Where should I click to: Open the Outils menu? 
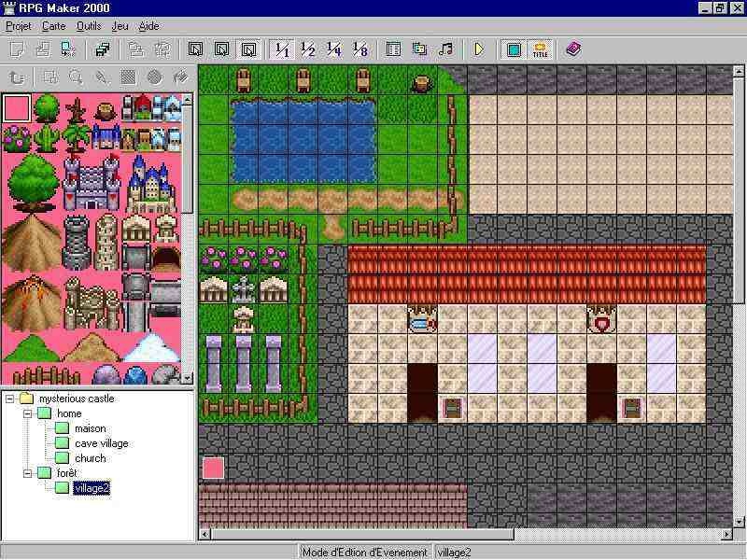pos(89,26)
